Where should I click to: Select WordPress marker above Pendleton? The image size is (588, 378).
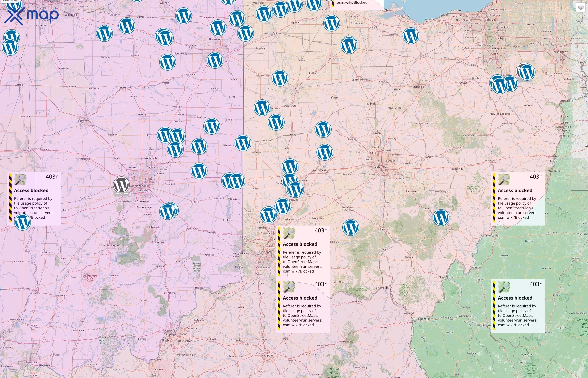(x=176, y=149)
